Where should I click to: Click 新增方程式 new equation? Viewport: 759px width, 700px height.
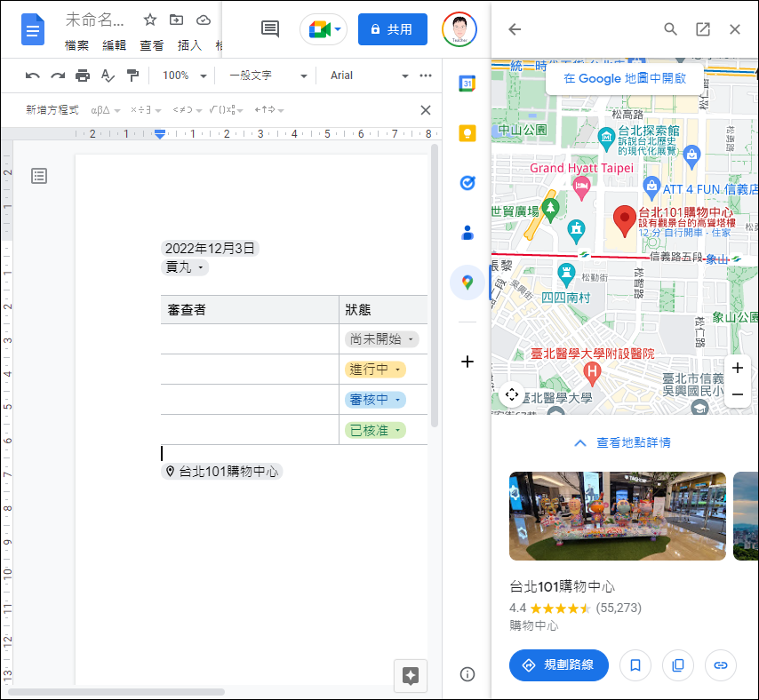click(52, 110)
